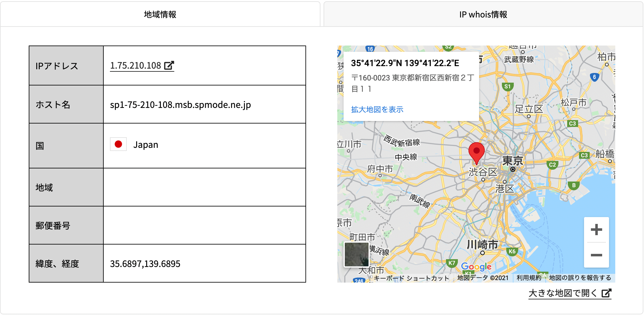Click the 35°41'22.9"N 139°41'22.2"E coordinates heading
The height and width of the screenshot is (315, 644).
coord(405,63)
